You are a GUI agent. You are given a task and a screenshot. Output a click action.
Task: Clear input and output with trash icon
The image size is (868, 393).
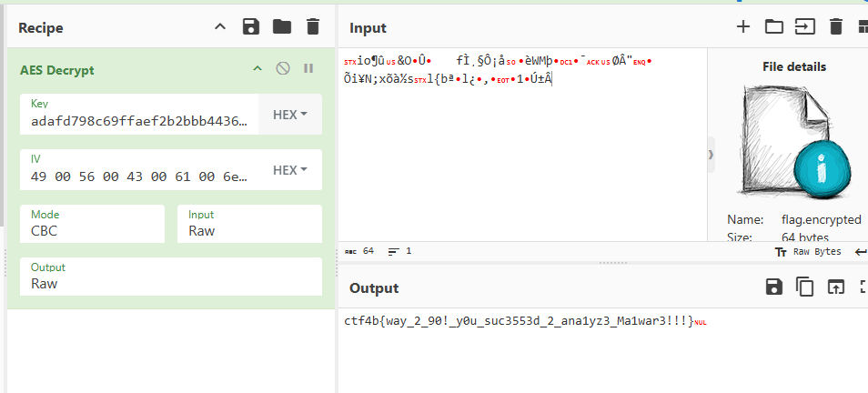coord(836,26)
